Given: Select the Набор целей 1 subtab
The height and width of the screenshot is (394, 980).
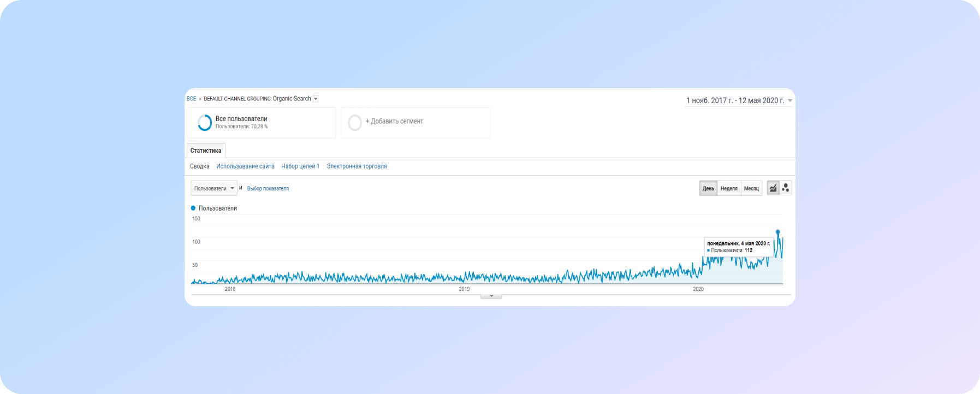Looking at the screenshot, I should [300, 166].
